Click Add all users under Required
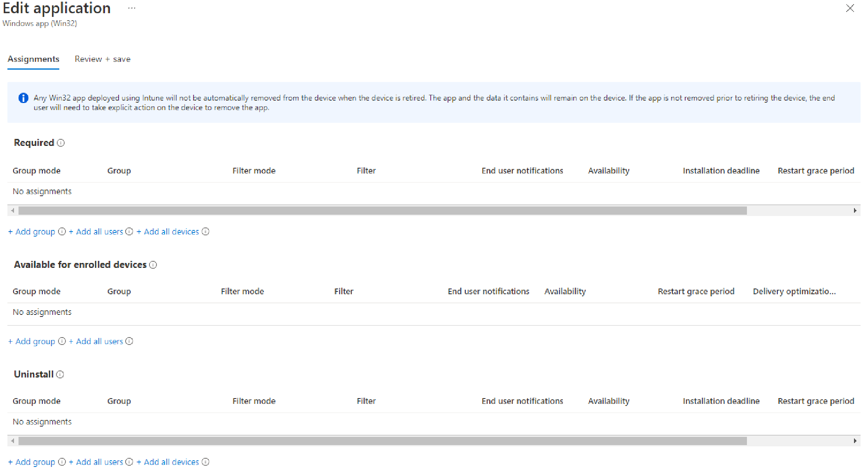Screen dimensions: 868x476 click(x=99, y=232)
